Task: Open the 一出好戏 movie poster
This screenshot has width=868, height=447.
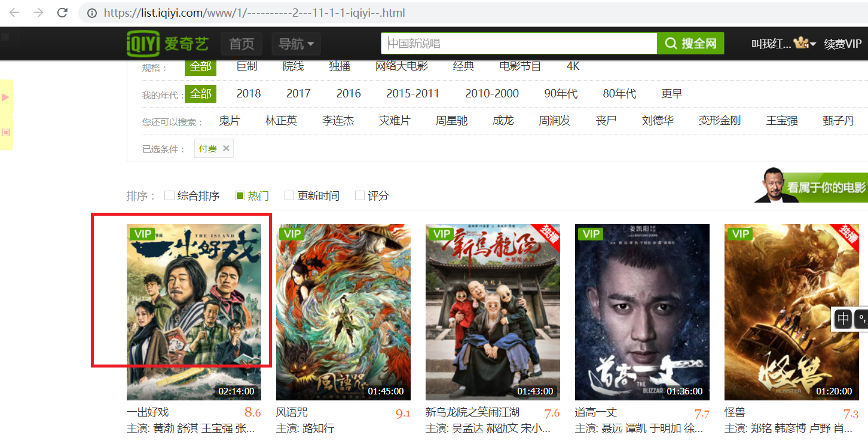Action: click(194, 312)
